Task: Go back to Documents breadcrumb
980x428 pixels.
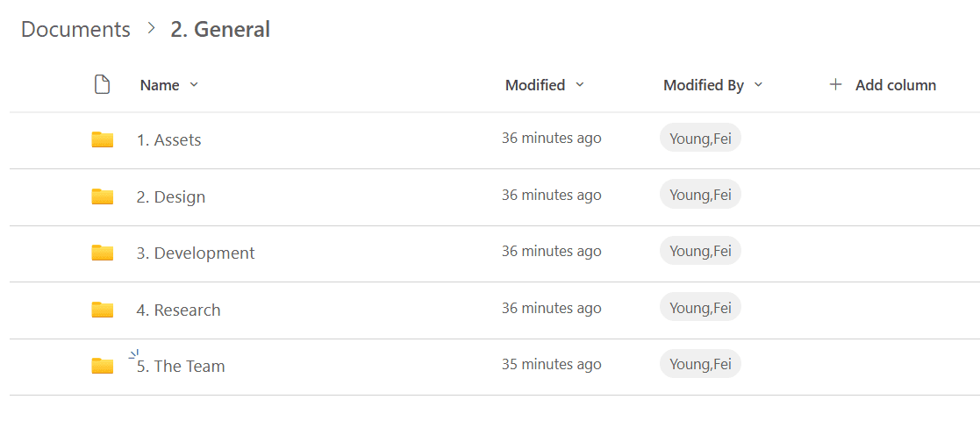Action: (75, 29)
